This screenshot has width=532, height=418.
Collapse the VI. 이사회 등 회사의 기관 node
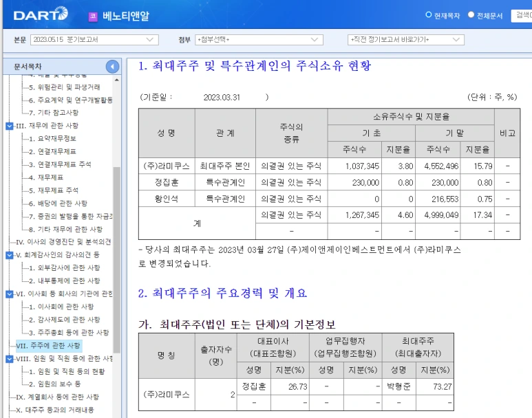coord(10,294)
